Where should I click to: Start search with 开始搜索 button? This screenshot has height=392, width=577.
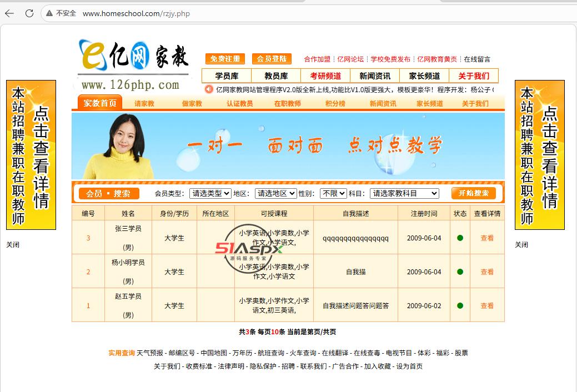[x=474, y=193]
